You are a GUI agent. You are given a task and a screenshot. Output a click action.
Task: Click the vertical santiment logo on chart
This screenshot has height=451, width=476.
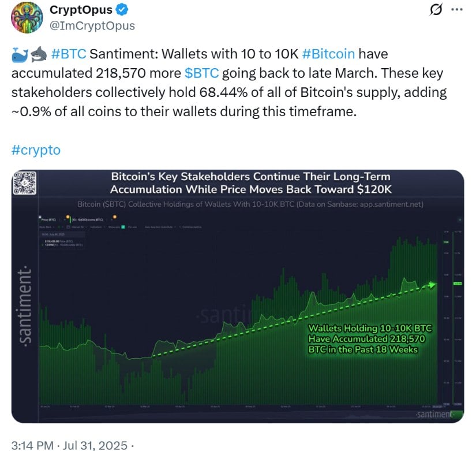[25, 306]
